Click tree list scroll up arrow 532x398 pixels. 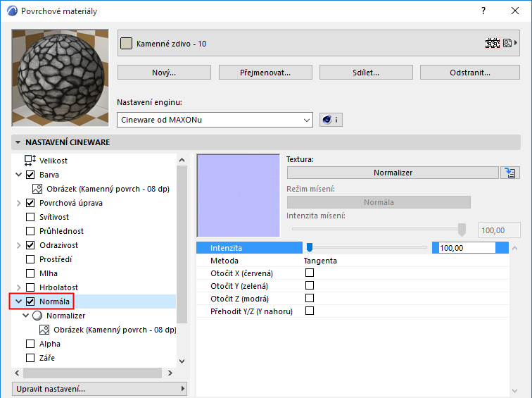pos(182,160)
